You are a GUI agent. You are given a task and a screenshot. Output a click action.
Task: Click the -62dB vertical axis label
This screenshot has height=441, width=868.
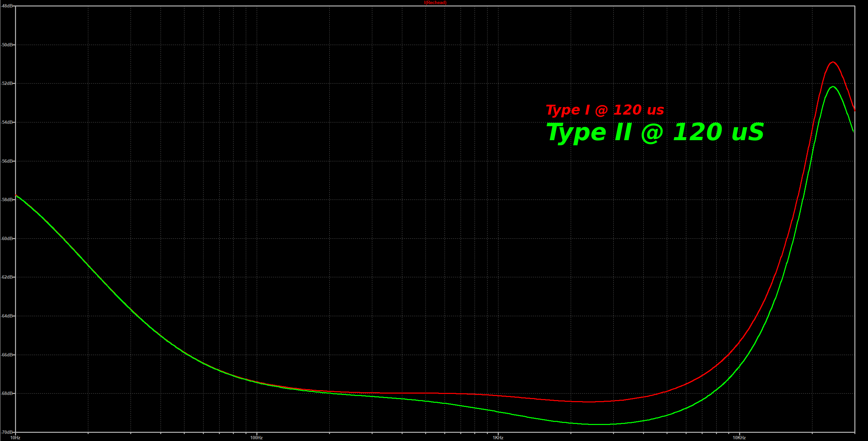[6, 277]
